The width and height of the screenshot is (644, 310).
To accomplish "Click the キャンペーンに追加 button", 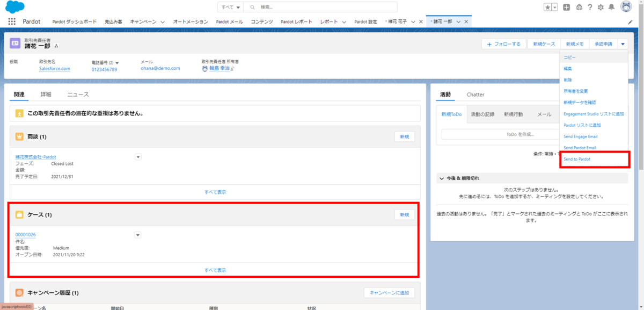I will 389,293.
